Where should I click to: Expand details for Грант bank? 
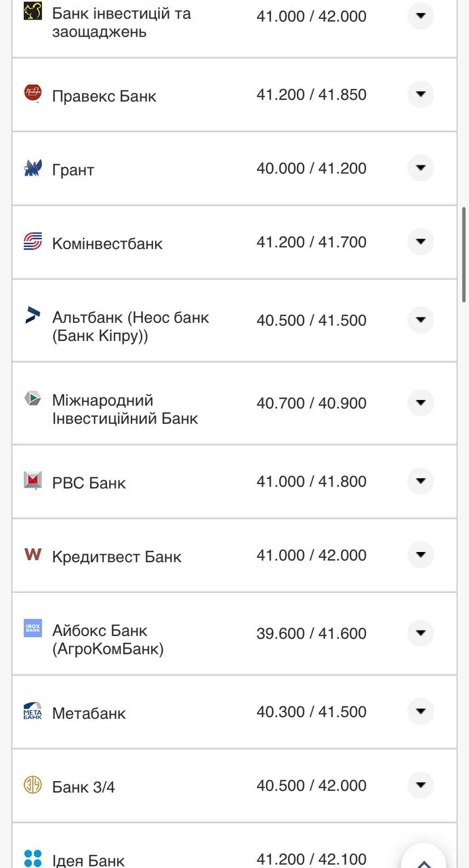point(421,167)
